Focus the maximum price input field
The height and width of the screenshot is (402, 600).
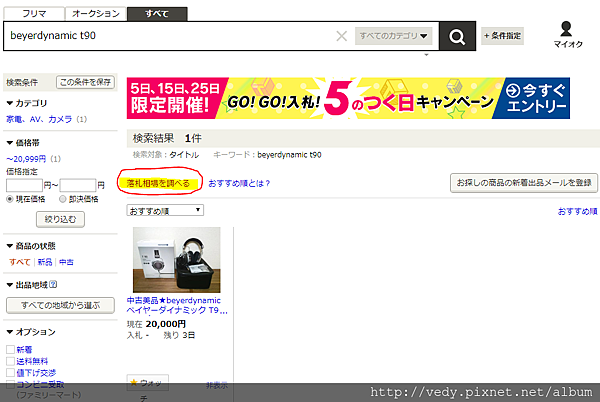[78, 185]
